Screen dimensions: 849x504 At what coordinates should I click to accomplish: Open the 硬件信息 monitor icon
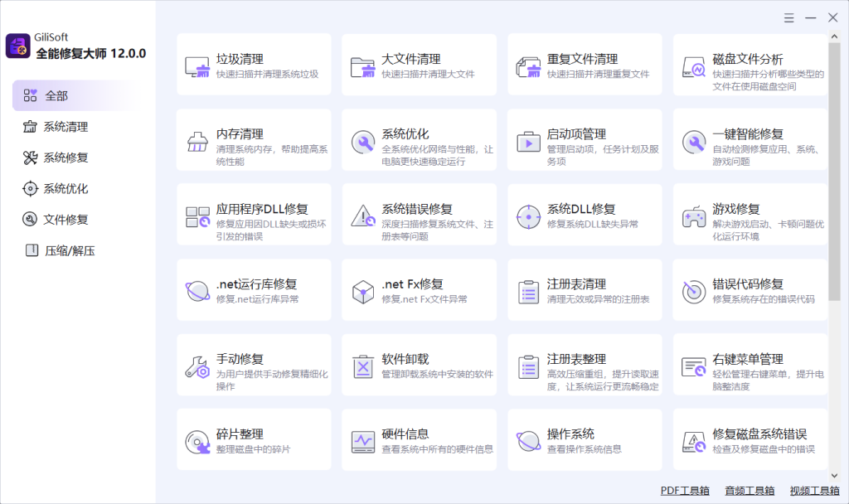362,441
